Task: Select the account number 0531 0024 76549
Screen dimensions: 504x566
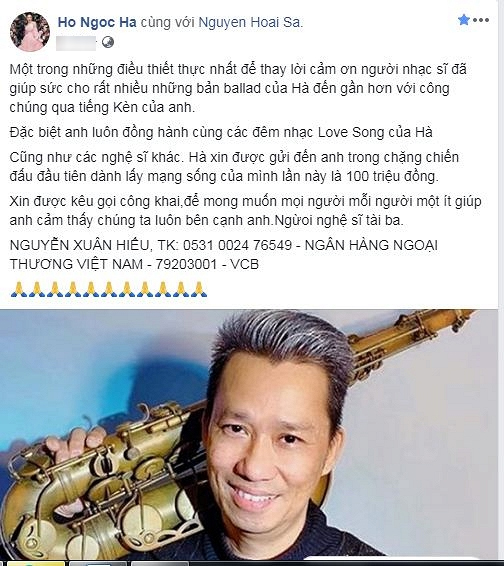Action: 237,245
